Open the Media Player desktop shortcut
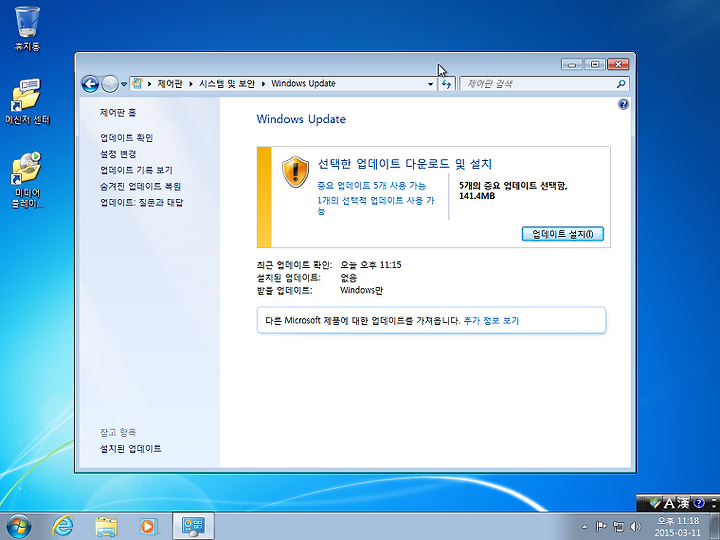Viewport: 720px width, 540px height. click(27, 180)
